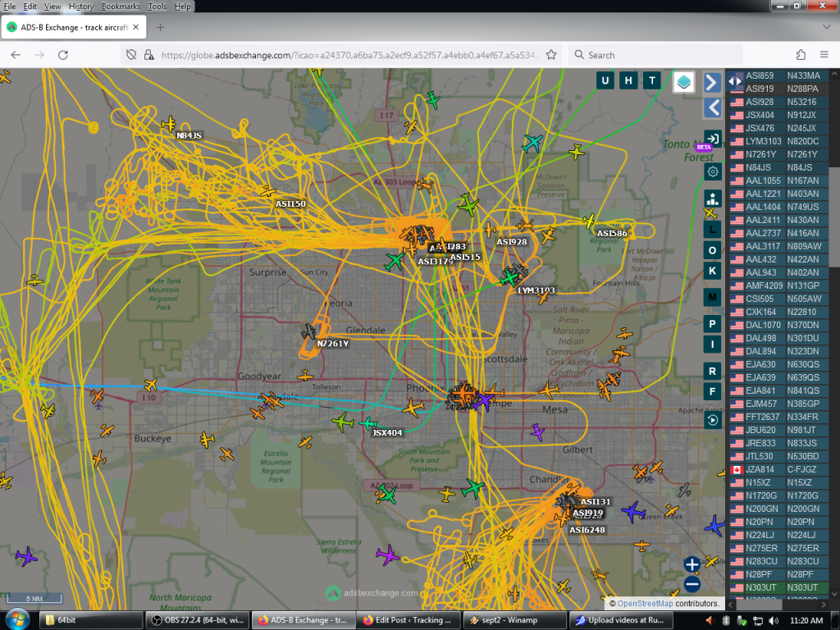Viewport: 840px width, 630px height.
Task: Open the History menu
Action: click(81, 7)
